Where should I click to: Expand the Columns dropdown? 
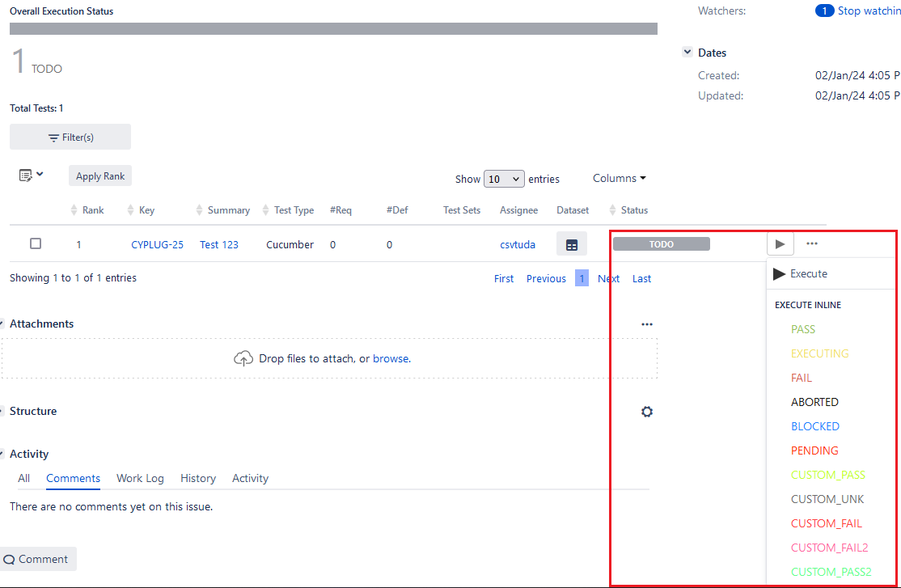pos(619,178)
